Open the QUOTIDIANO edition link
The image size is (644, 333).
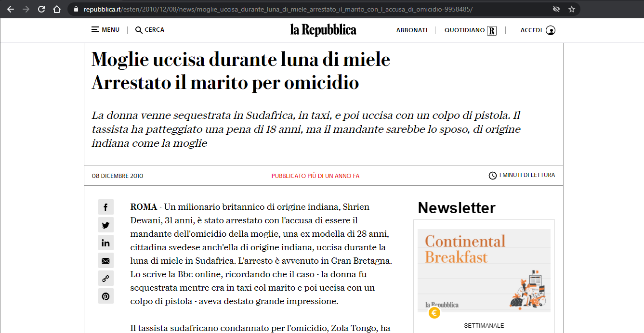(470, 30)
